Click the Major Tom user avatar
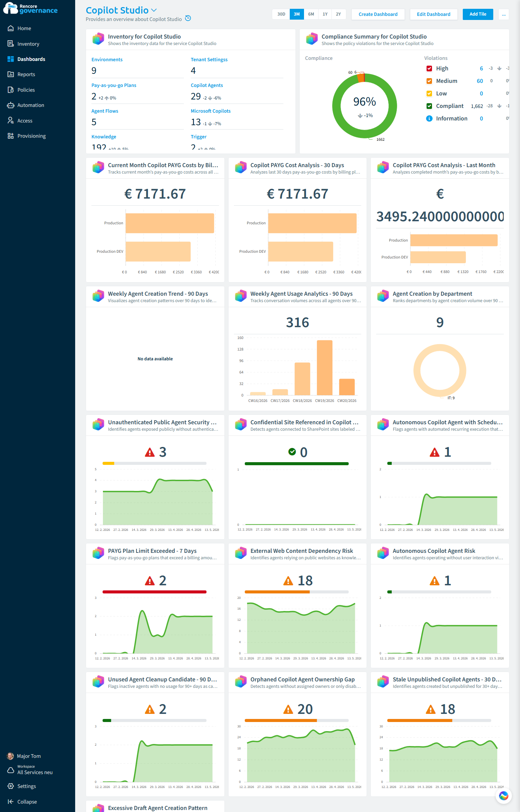Screen dimensions: 520x812 coord(10,756)
